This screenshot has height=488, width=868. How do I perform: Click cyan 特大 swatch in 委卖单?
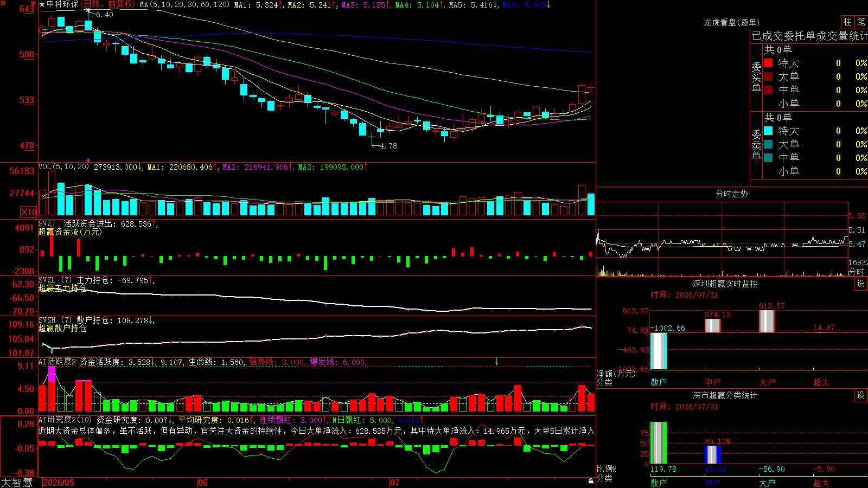click(x=768, y=131)
